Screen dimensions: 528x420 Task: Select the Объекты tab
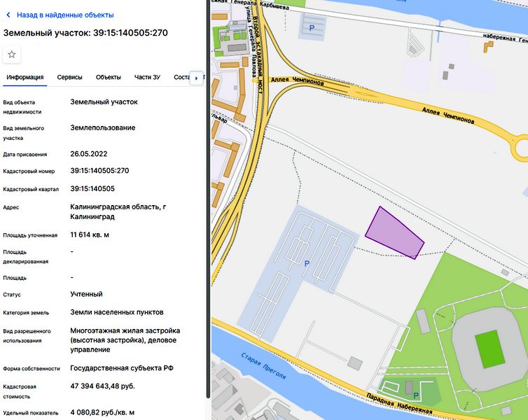109,77
